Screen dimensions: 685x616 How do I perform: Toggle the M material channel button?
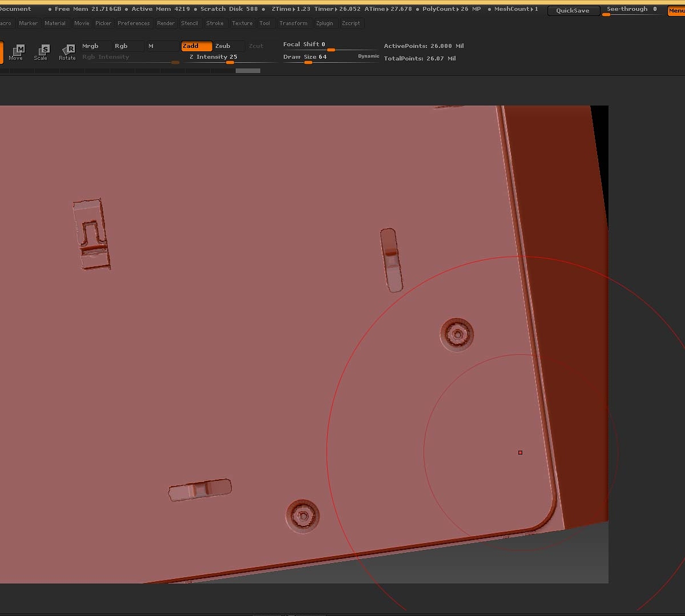(162, 46)
